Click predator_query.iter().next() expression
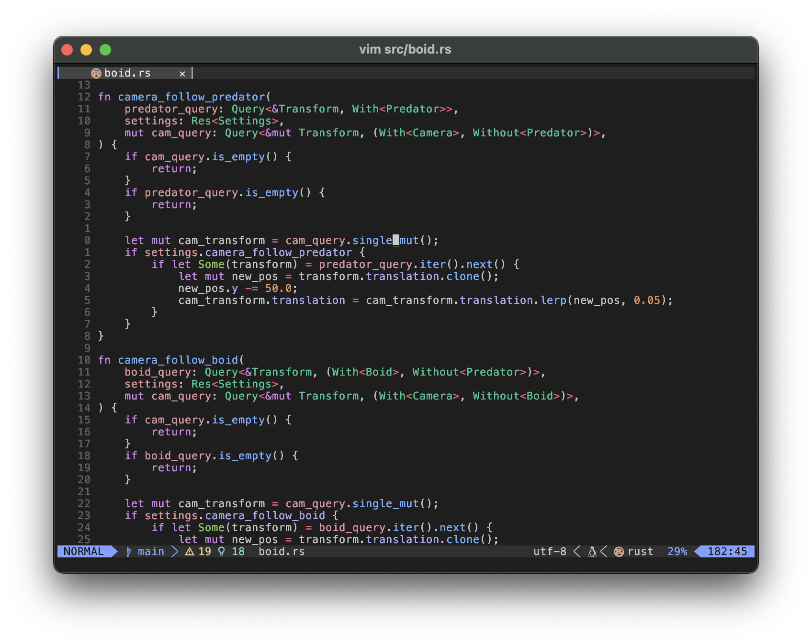Viewport: 812px width, 644px height. tap(412, 265)
